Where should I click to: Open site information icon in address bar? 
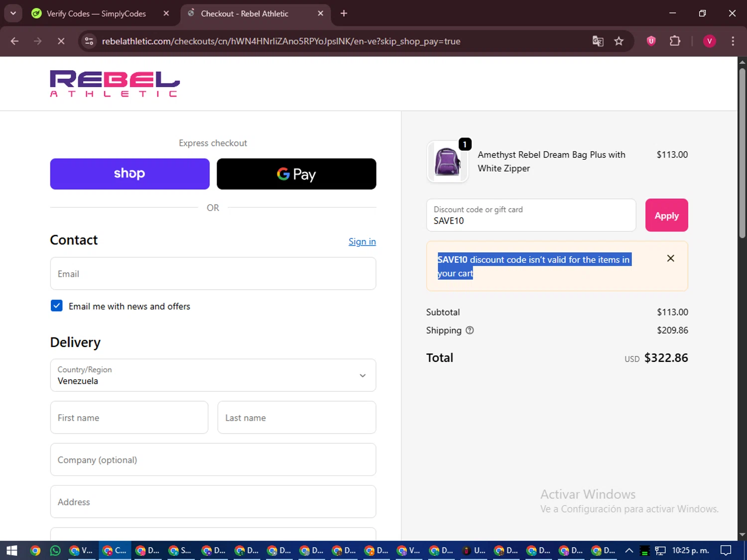[89, 41]
